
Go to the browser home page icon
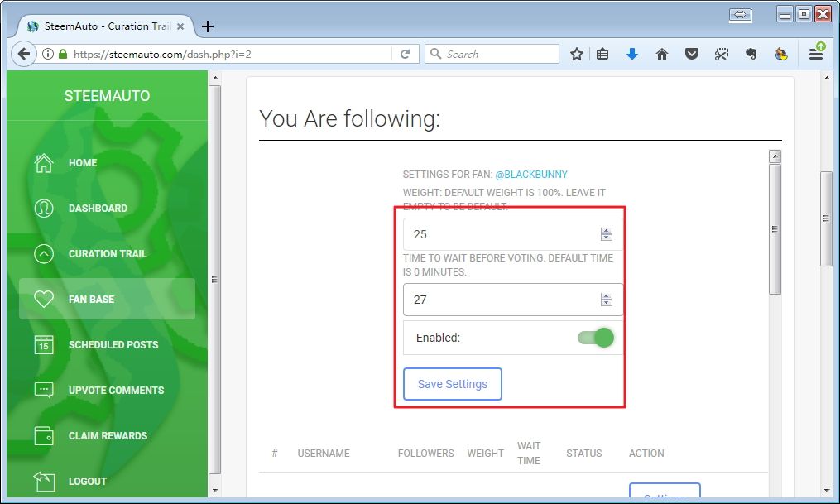(662, 54)
